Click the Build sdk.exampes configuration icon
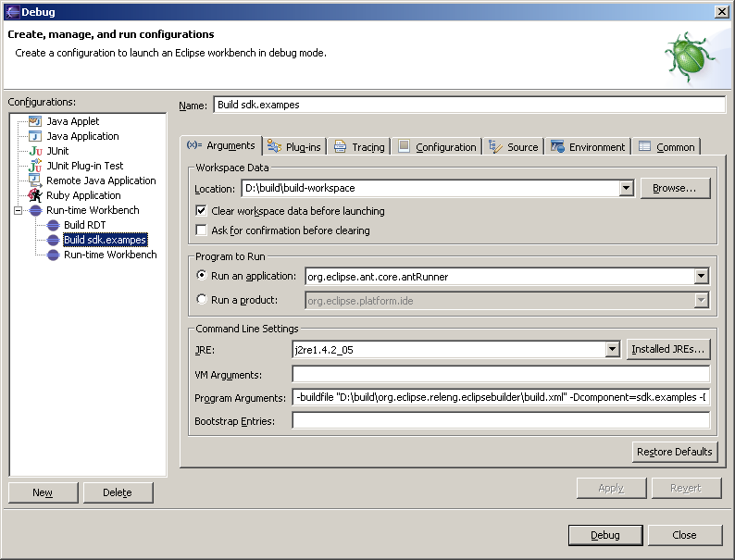Screen dimensions: 735x560 click(x=53, y=240)
